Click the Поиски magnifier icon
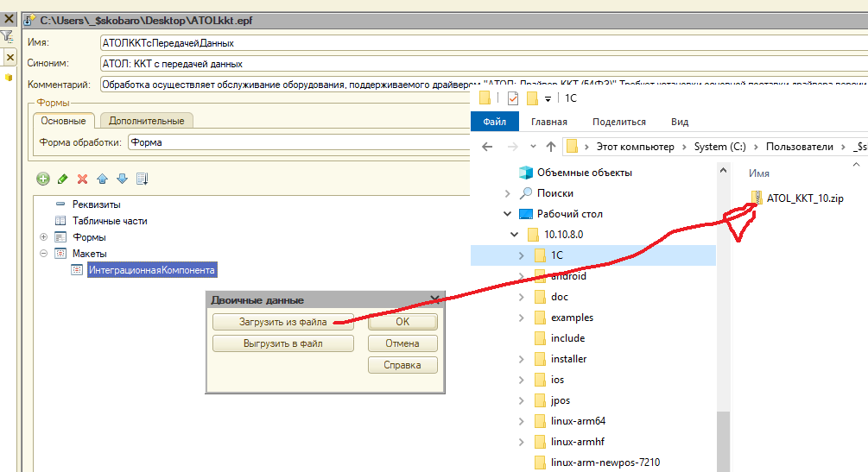Viewport: 868px width, 472px height. click(x=525, y=193)
